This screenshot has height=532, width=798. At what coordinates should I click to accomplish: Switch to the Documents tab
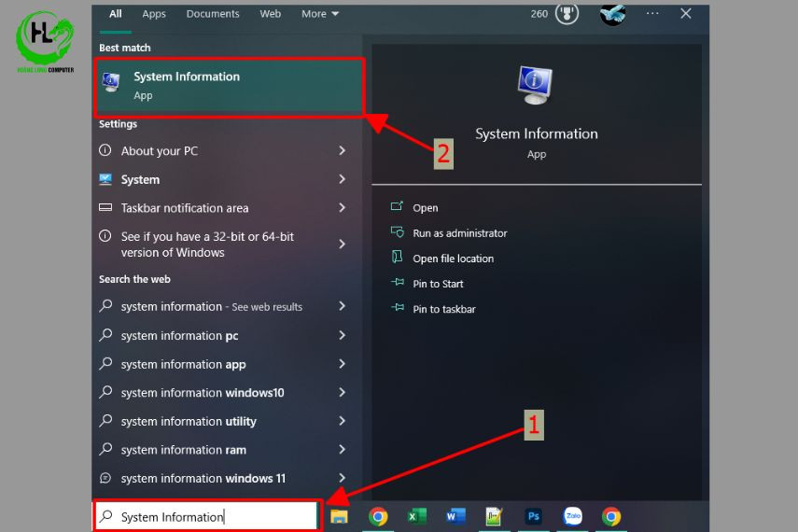pyautogui.click(x=213, y=14)
